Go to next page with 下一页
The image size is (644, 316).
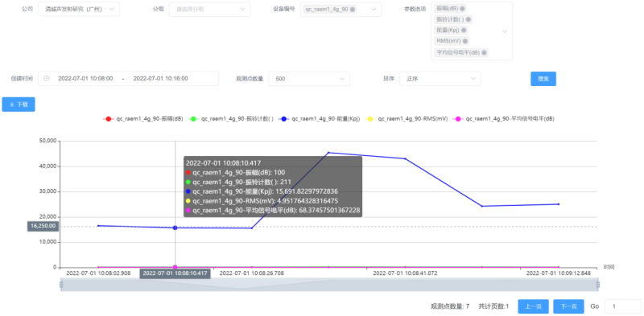click(x=568, y=306)
